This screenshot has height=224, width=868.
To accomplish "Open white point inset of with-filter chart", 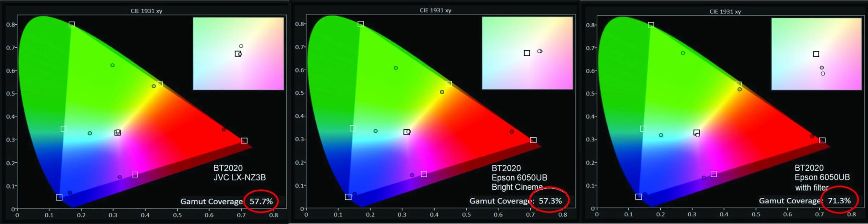I will [816, 54].
